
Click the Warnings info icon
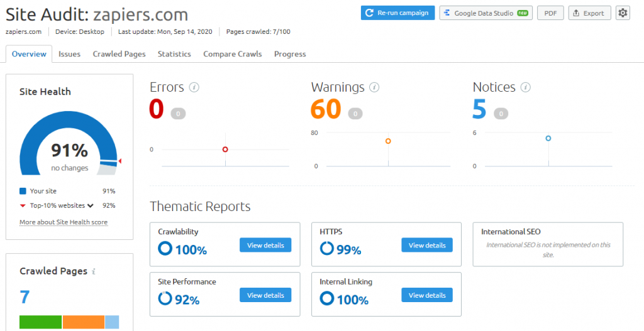tap(374, 87)
